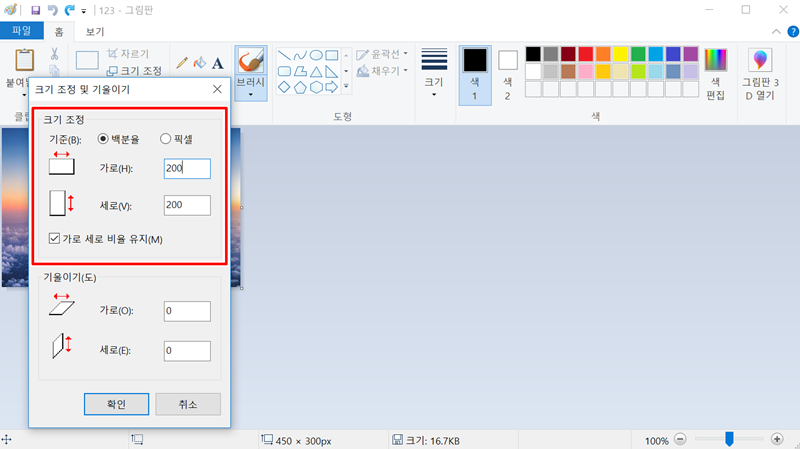Open the 크기 line thickness dropdown
800x449 pixels.
coord(434,74)
